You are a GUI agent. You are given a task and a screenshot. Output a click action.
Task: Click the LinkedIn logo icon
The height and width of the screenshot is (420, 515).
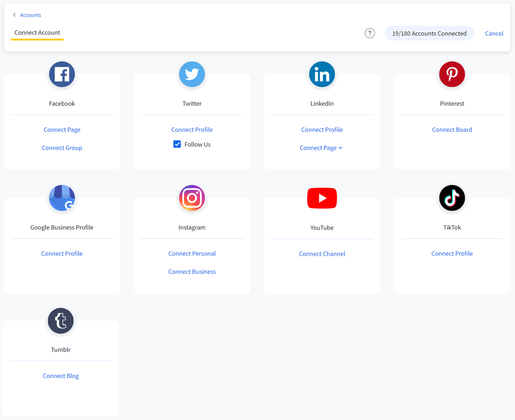pyautogui.click(x=322, y=74)
